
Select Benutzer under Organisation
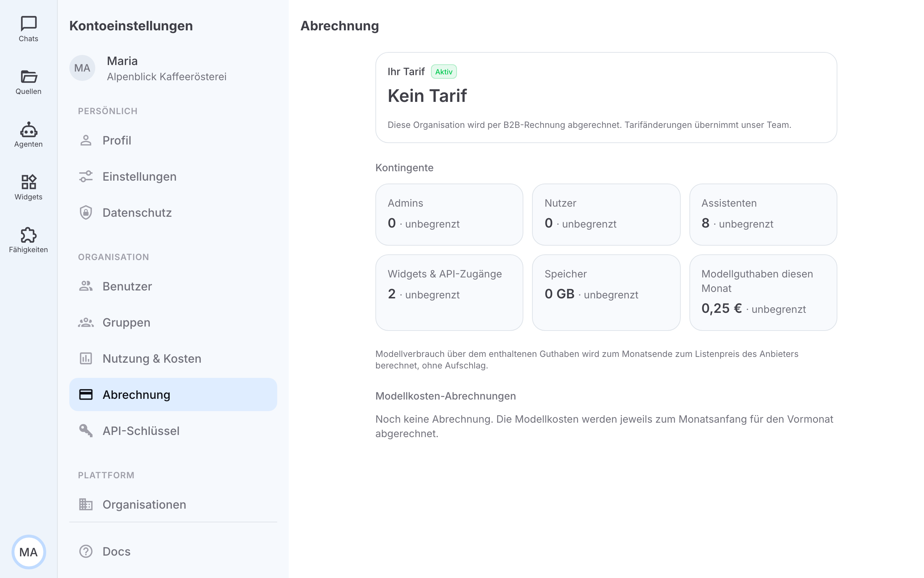coord(173,286)
